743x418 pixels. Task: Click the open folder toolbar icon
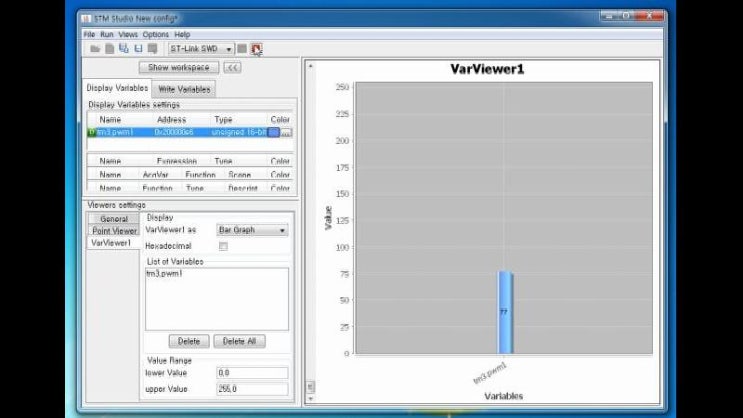click(95, 49)
